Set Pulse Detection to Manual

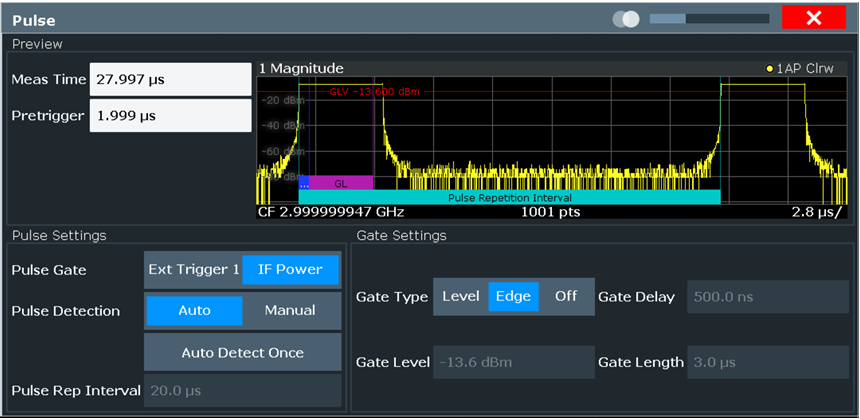290,311
